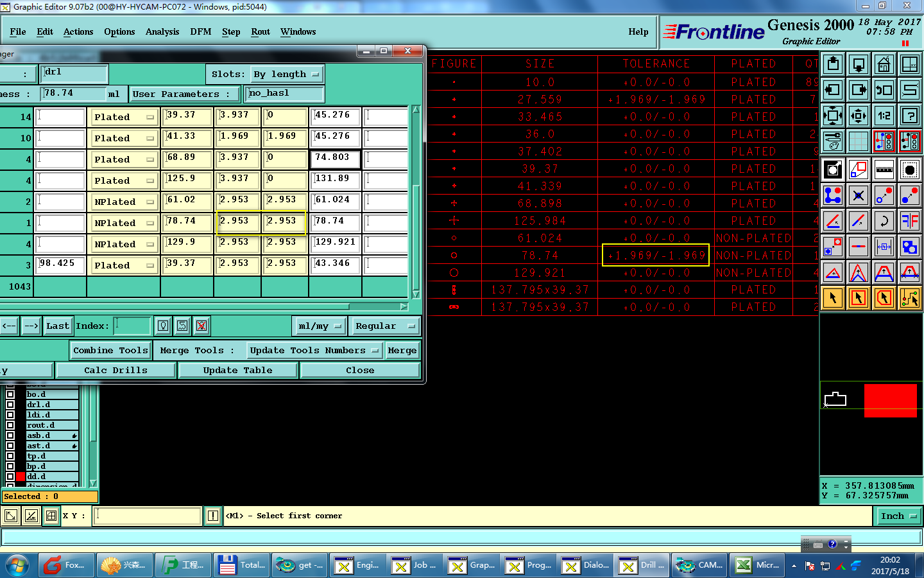
Task: Open the Windows Start button
Action: click(17, 565)
